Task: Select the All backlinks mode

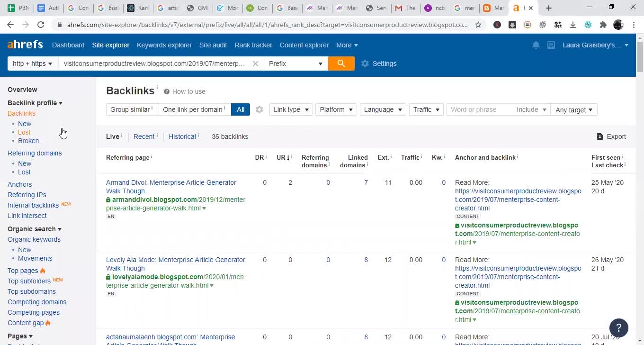Action: [241, 109]
